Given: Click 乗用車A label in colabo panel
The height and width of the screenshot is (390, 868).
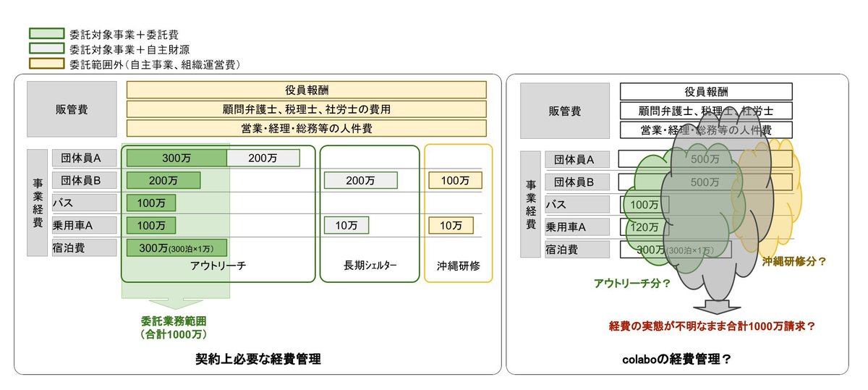Looking at the screenshot, I should point(579,227).
